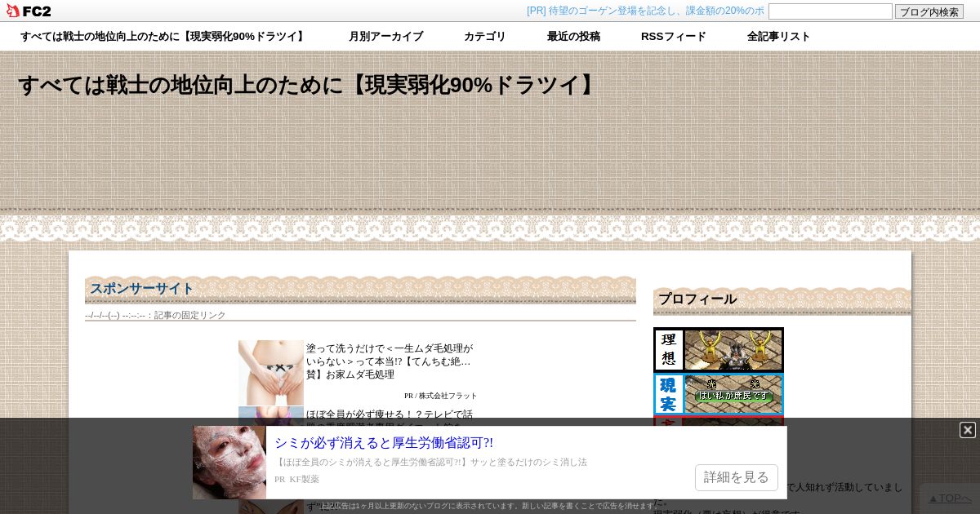Screen dimensions: 980x514
Task: Open カテゴリ menu
Action: [485, 37]
